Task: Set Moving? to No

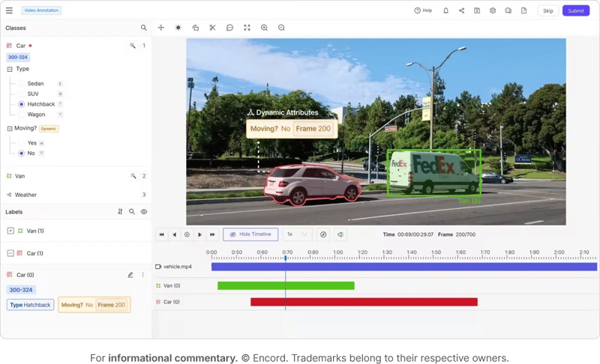Action: [x=22, y=153]
